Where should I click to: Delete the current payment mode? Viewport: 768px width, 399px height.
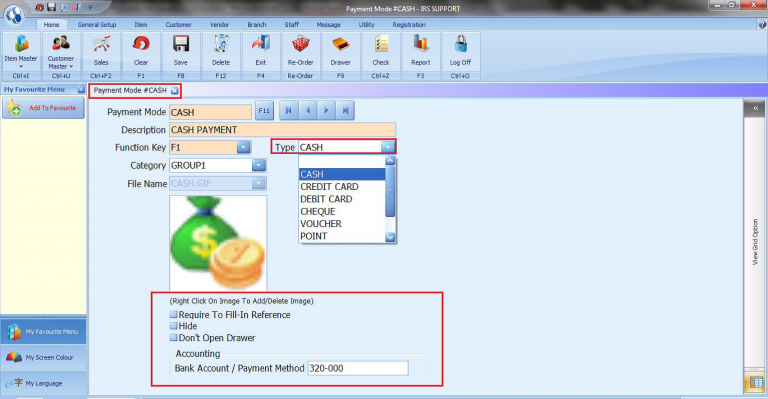(x=221, y=51)
